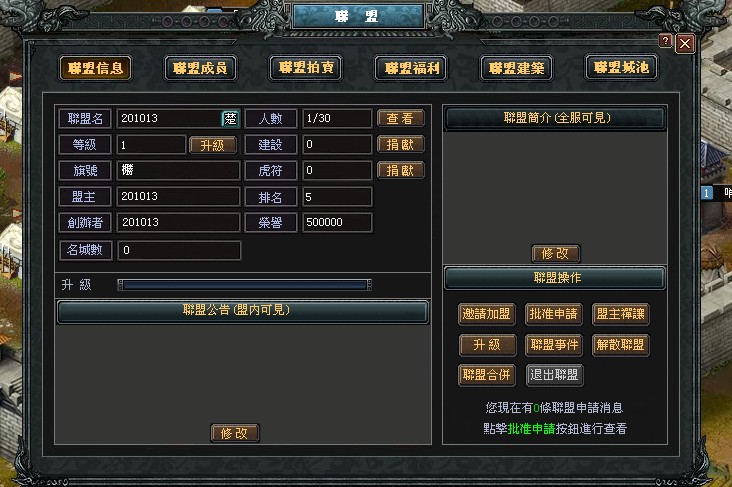
Task: Select the 聯盟福利 tab
Action: pyautogui.click(x=411, y=68)
